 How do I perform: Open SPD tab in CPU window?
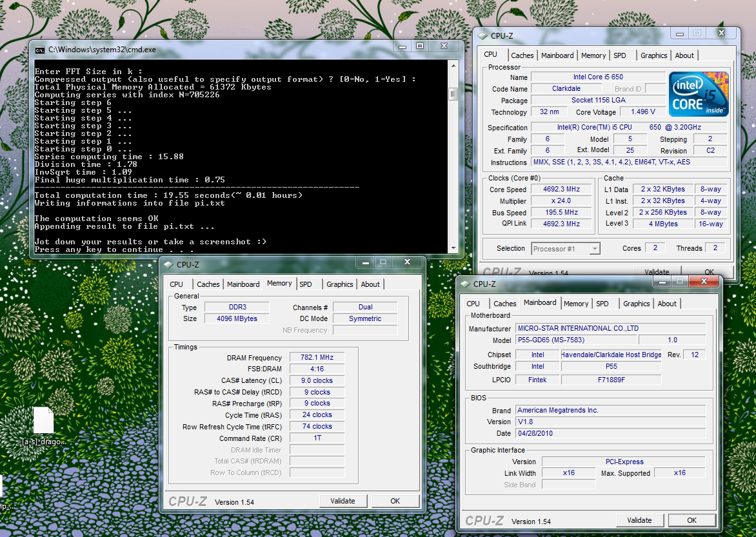pyautogui.click(x=620, y=55)
